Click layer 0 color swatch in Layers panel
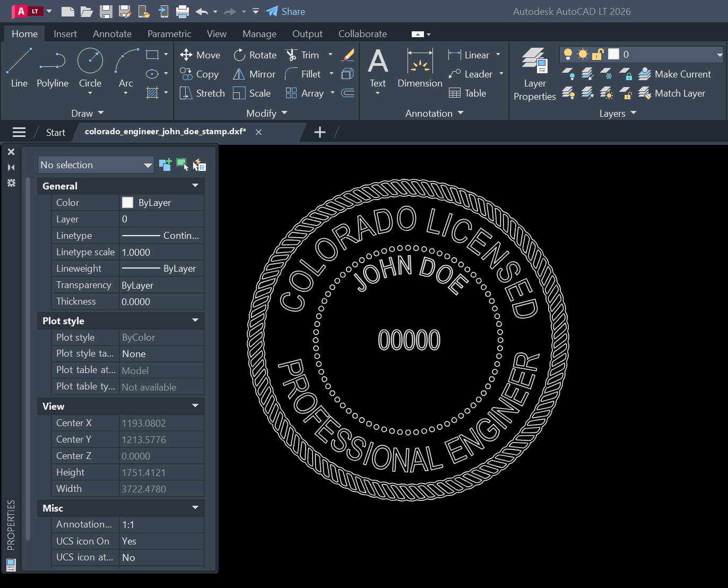This screenshot has width=728, height=588. pos(613,54)
